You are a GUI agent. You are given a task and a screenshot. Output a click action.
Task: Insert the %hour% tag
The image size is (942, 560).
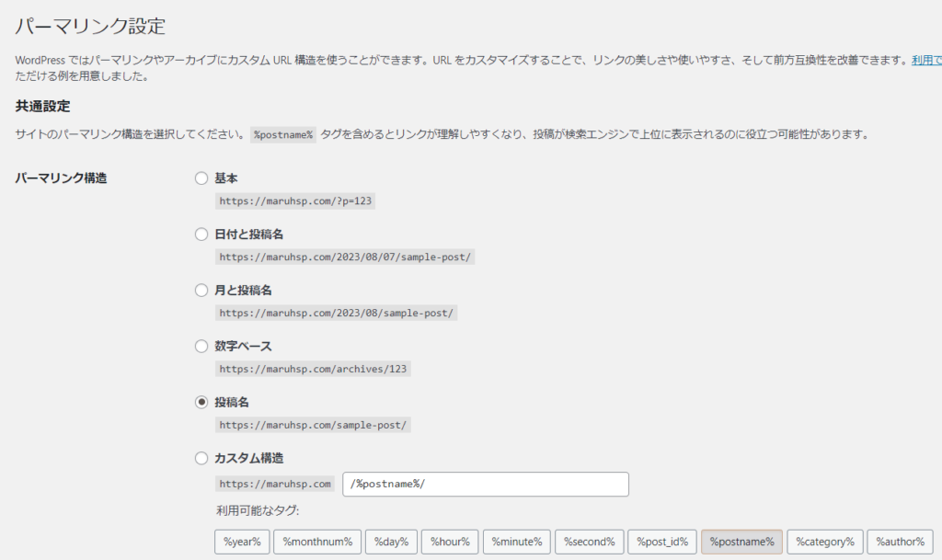point(450,542)
